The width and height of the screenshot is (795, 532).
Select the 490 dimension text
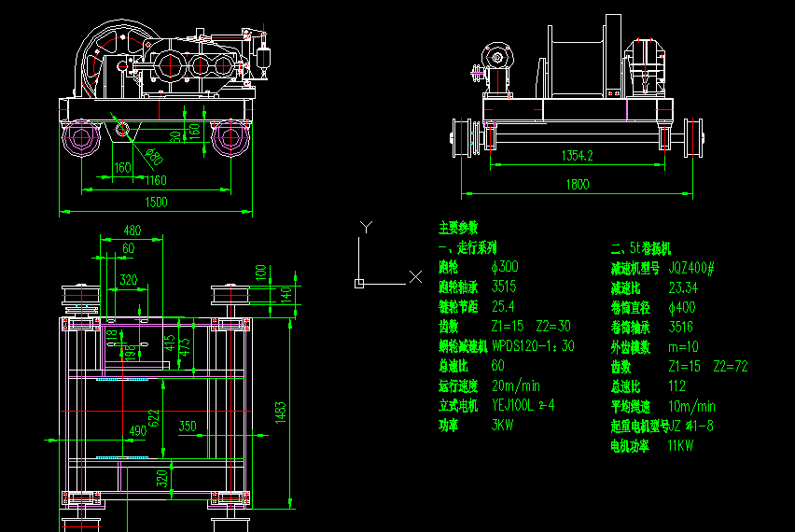pyautogui.click(x=138, y=431)
